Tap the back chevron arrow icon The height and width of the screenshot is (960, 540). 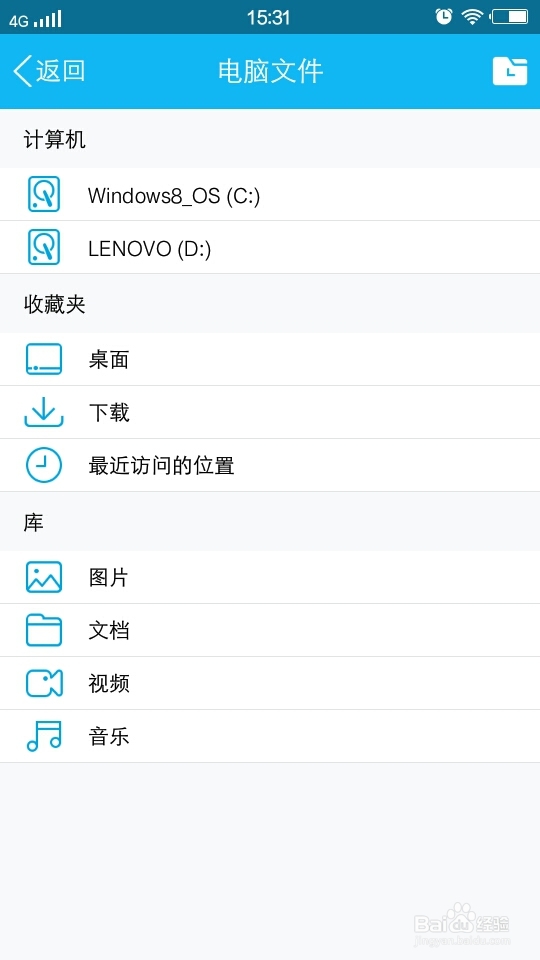pyautogui.click(x=22, y=71)
